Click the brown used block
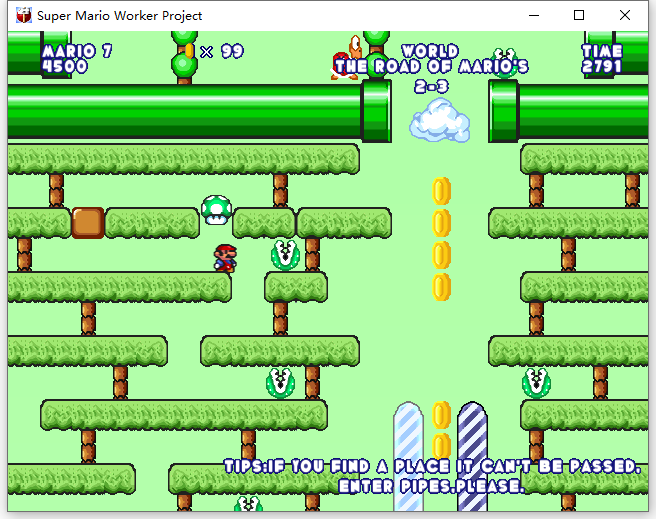656x519 pixels. 88,223
